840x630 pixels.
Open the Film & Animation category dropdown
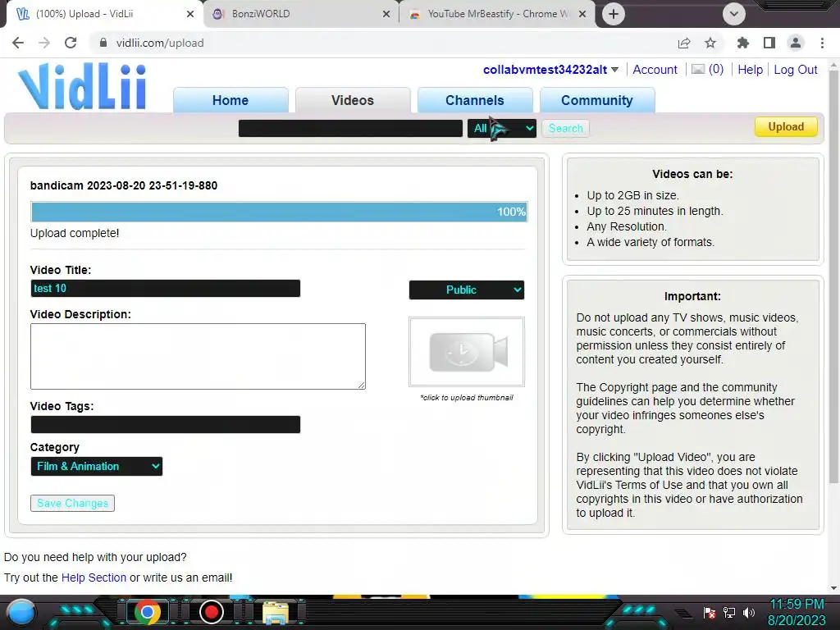coord(97,466)
